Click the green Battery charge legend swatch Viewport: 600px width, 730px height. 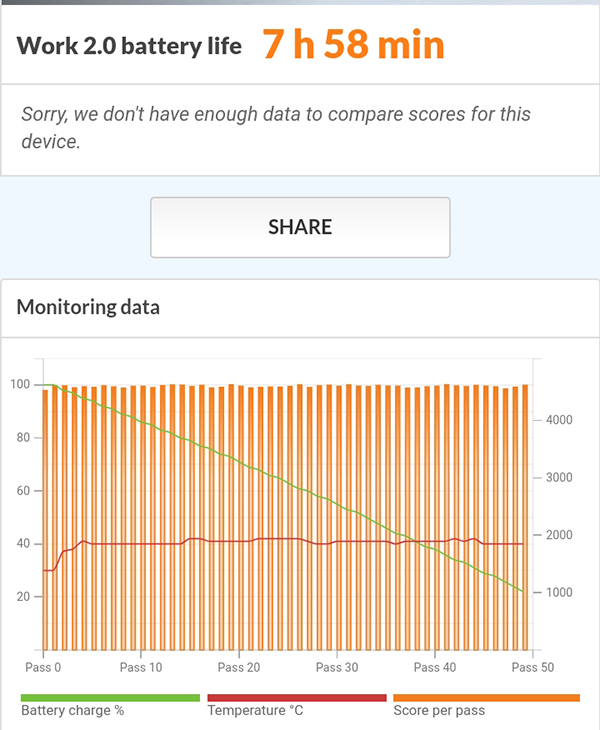(x=110, y=698)
